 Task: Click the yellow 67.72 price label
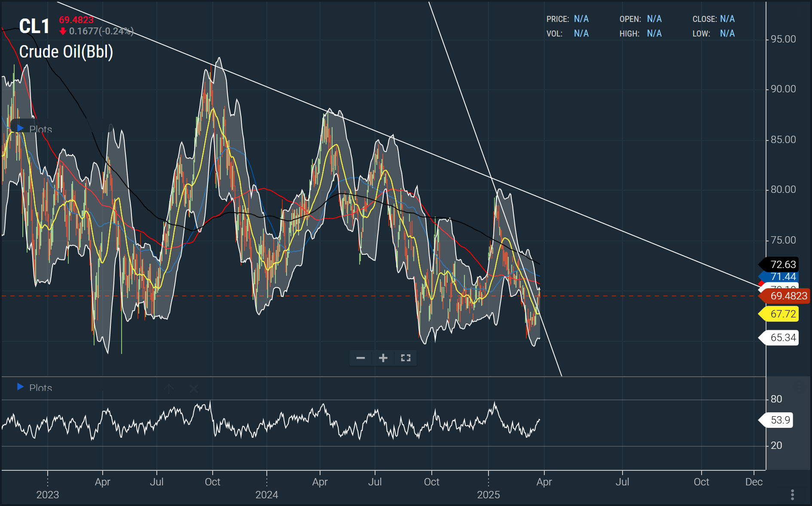click(782, 314)
